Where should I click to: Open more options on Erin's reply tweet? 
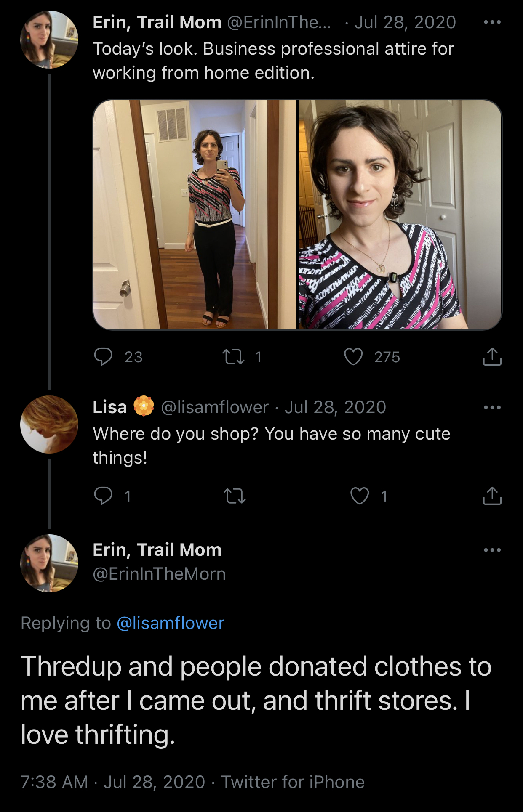[x=492, y=550]
